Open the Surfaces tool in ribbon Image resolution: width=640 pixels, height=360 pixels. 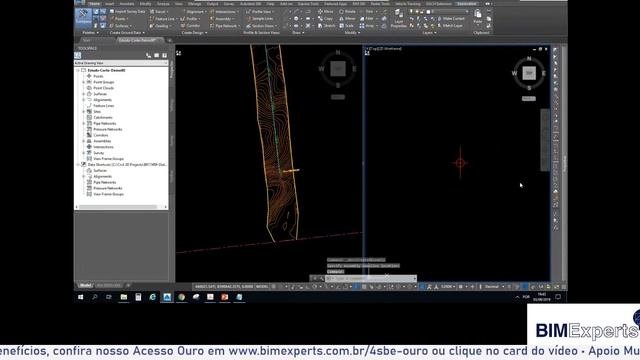pyautogui.click(x=120, y=26)
